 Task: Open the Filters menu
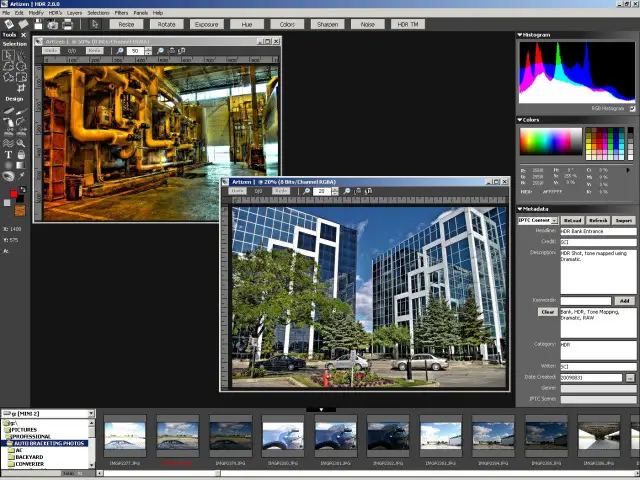point(120,12)
